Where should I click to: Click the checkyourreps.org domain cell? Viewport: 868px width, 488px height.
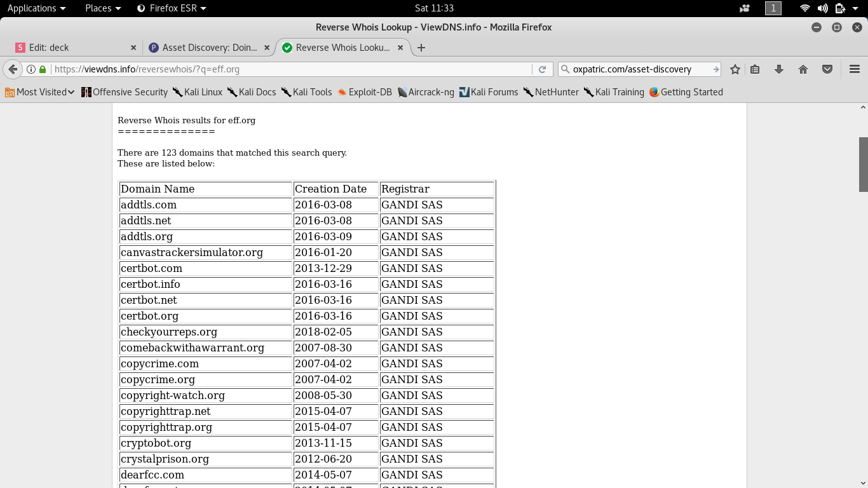tap(205, 332)
